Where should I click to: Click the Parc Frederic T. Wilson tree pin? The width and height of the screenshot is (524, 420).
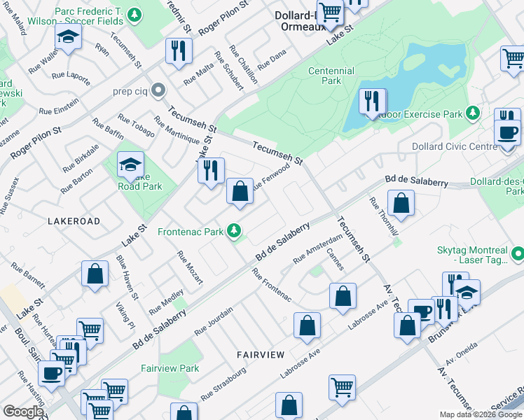coord(135,15)
